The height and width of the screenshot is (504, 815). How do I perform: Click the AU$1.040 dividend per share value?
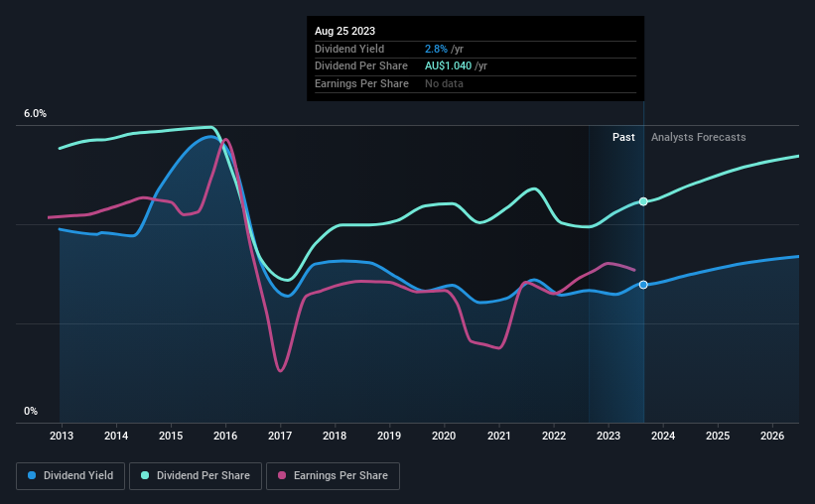point(448,66)
